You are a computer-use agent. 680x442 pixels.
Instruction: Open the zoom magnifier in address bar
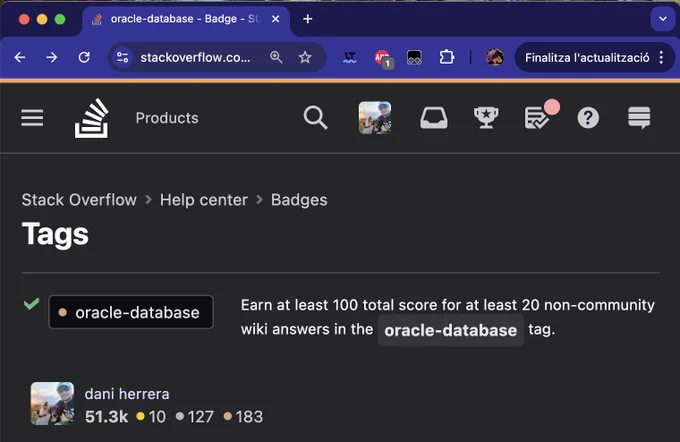click(276, 57)
